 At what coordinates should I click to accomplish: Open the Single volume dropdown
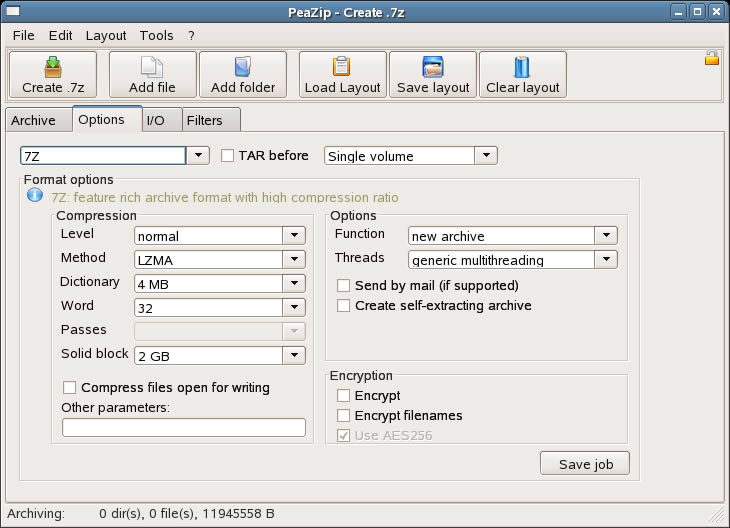(x=486, y=156)
